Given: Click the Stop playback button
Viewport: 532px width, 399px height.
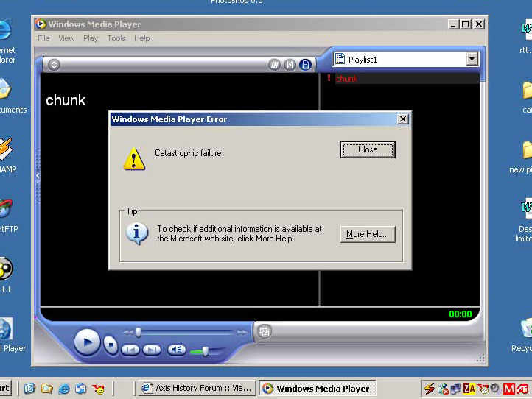Looking at the screenshot, I should (x=111, y=345).
